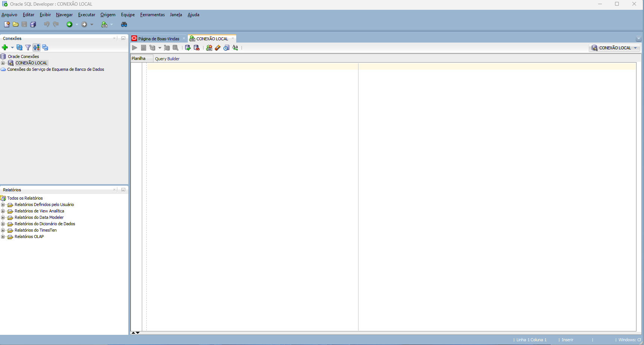Open the Editar menu
Screen dimensions: 644x345
point(29,15)
